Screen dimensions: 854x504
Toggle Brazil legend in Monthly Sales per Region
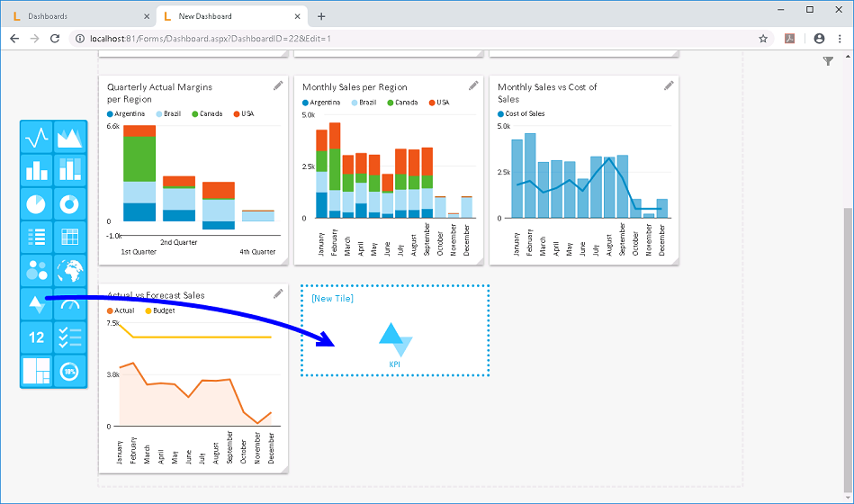pos(363,103)
